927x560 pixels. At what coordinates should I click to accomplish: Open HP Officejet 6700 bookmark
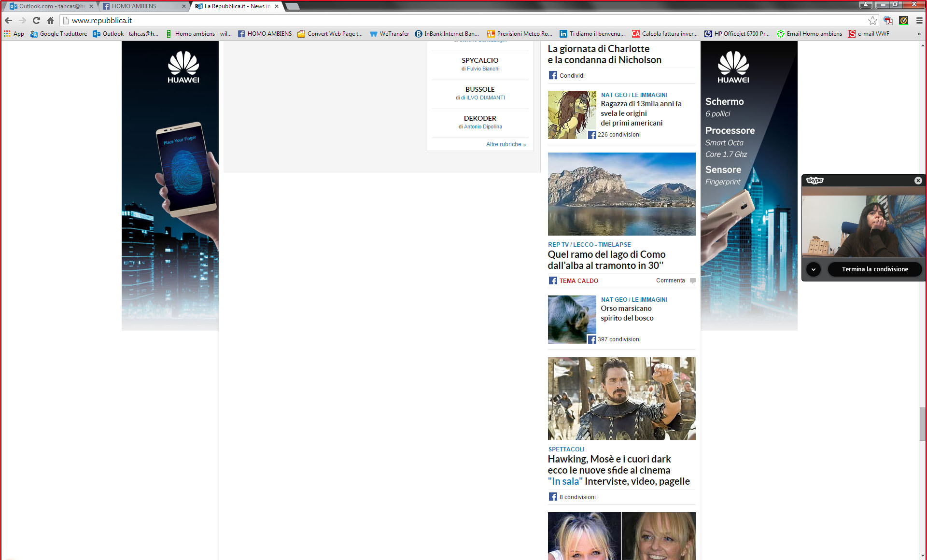click(x=737, y=34)
